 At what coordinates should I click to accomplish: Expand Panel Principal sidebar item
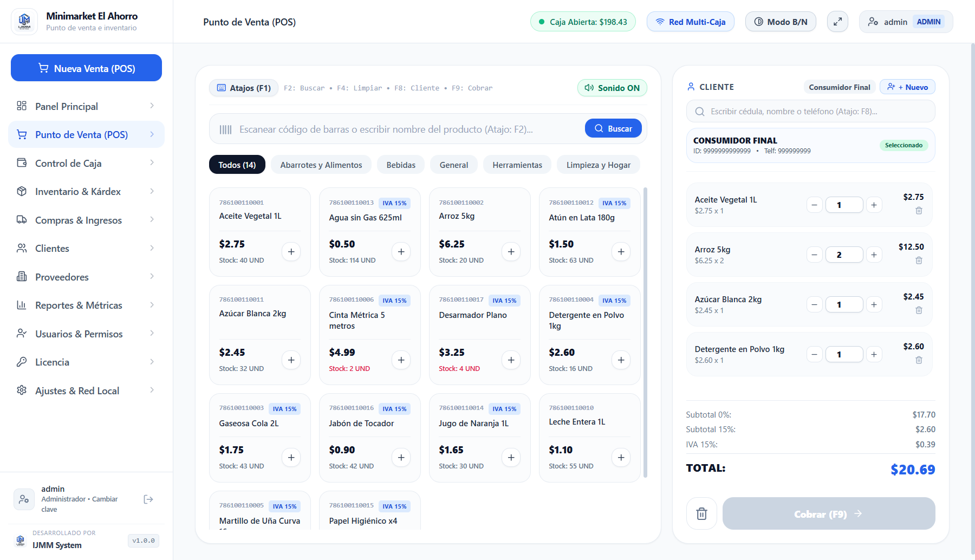86,106
